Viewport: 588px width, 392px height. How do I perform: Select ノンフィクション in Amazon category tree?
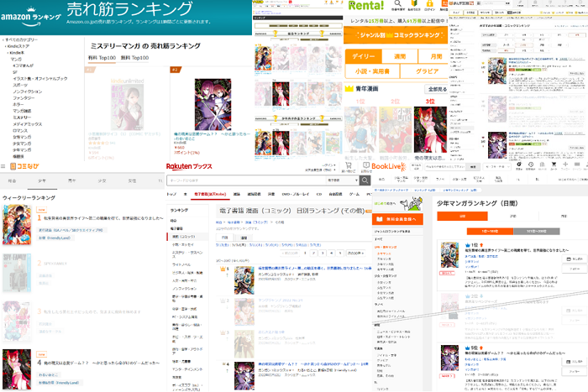(x=28, y=91)
